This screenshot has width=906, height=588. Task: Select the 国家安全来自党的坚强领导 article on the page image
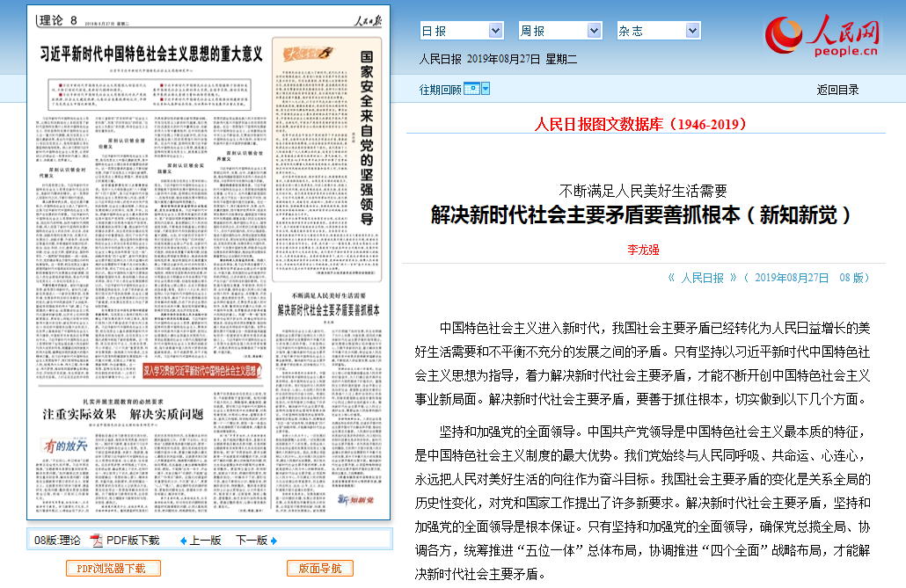pos(367,136)
